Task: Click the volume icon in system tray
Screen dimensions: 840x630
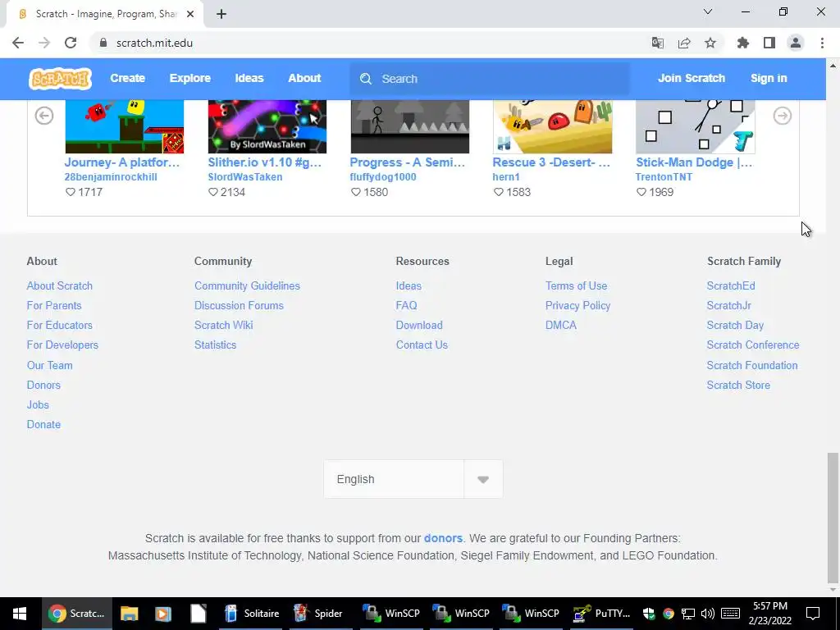Action: click(x=707, y=614)
